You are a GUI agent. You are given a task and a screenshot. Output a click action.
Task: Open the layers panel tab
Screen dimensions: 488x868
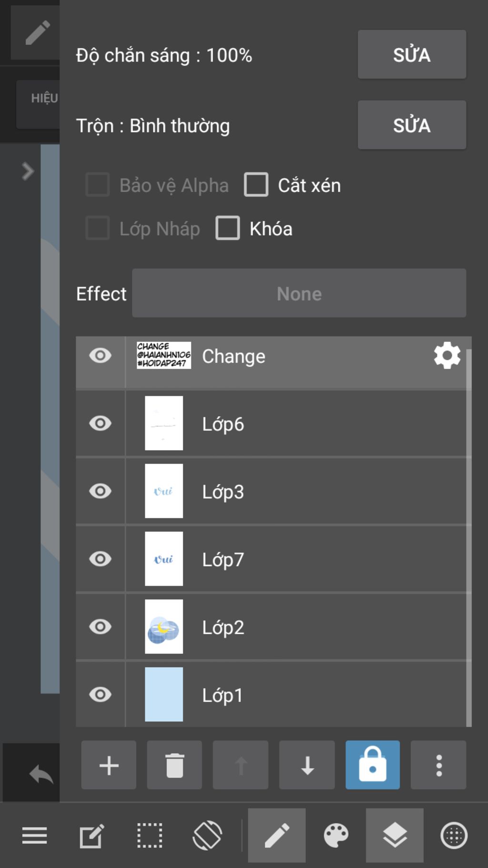pyautogui.click(x=395, y=836)
